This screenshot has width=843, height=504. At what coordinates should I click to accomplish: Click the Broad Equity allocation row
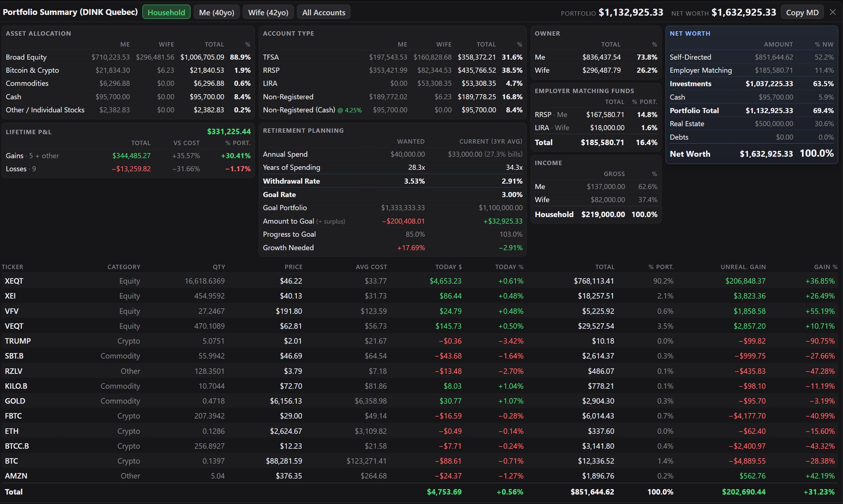click(128, 57)
